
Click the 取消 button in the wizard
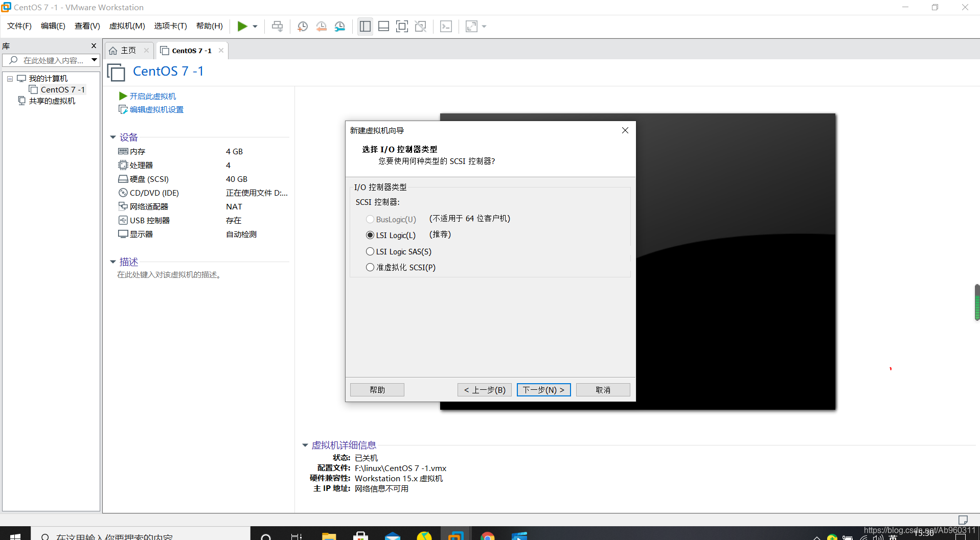pyautogui.click(x=603, y=390)
